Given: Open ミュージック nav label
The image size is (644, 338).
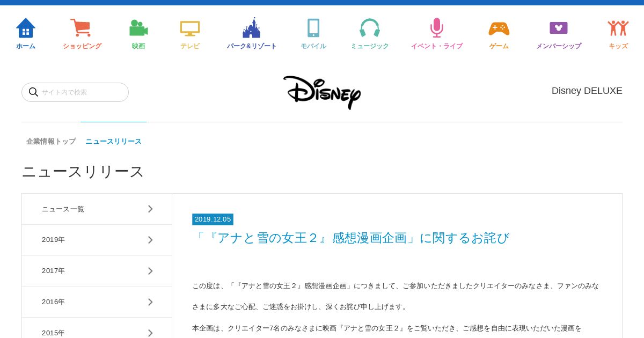Looking at the screenshot, I should 370,46.
